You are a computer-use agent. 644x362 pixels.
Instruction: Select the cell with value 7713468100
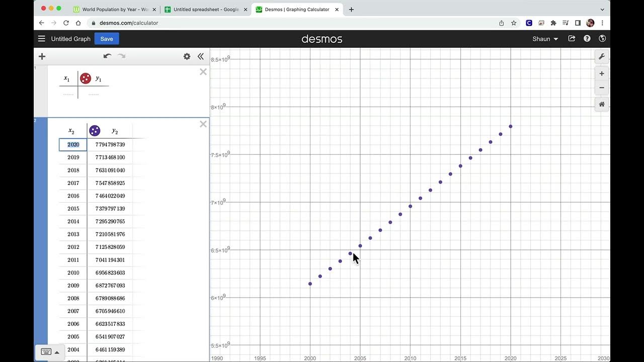click(x=110, y=157)
